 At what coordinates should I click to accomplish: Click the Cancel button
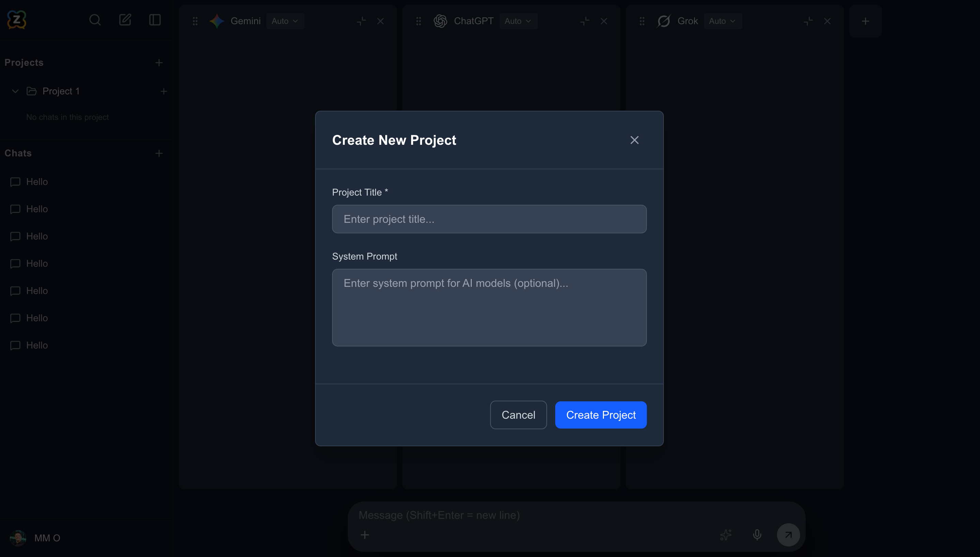click(x=518, y=415)
